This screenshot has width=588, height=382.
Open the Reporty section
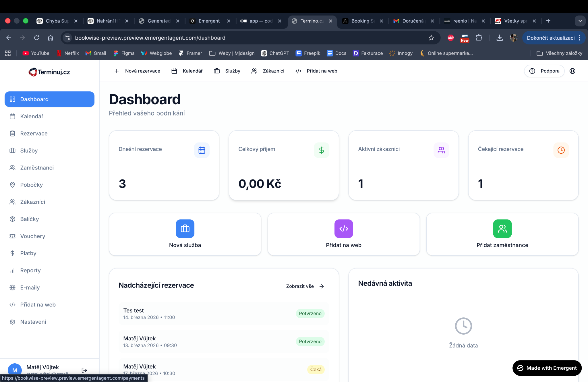pos(30,270)
